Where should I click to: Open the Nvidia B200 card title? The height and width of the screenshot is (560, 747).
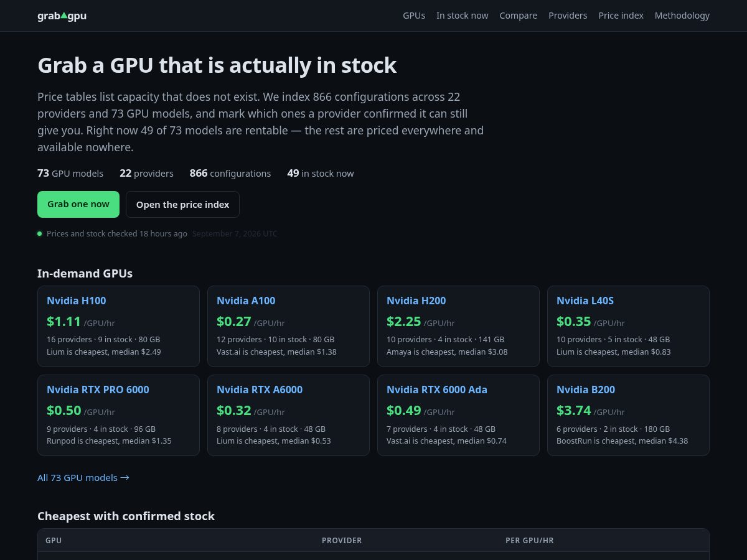point(586,390)
